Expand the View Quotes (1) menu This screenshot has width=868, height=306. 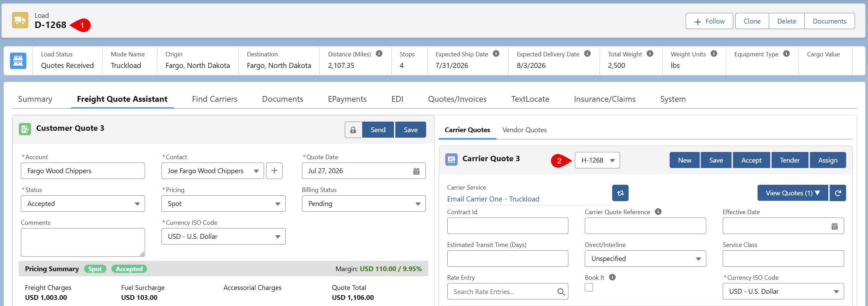tap(793, 193)
